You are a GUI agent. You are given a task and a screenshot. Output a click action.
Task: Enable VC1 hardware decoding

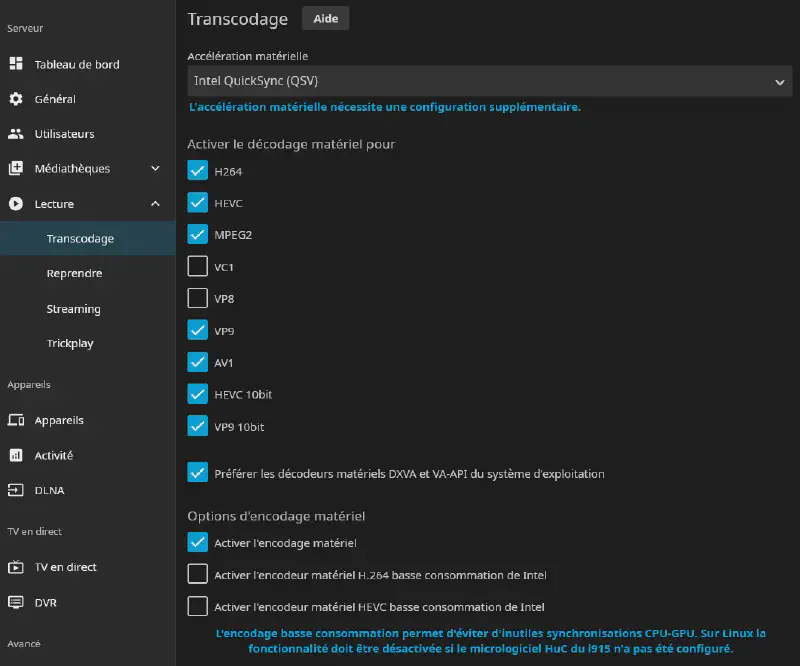(197, 266)
